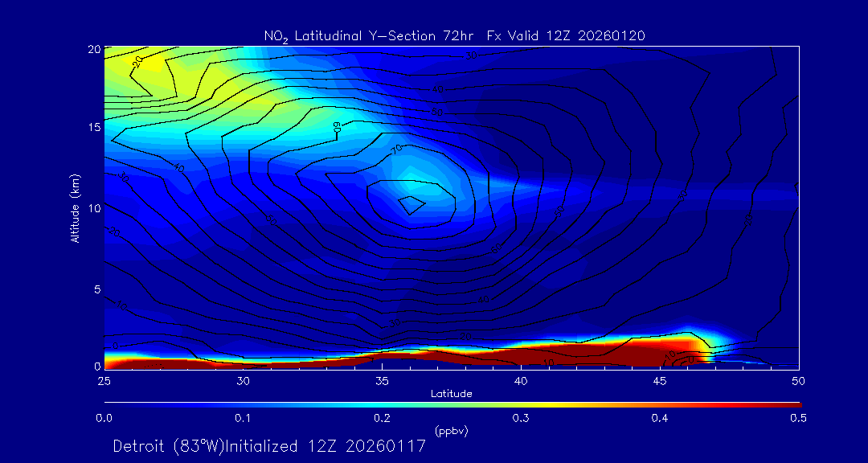
Task: Click the color scale value 0.5
Action: coord(799,419)
